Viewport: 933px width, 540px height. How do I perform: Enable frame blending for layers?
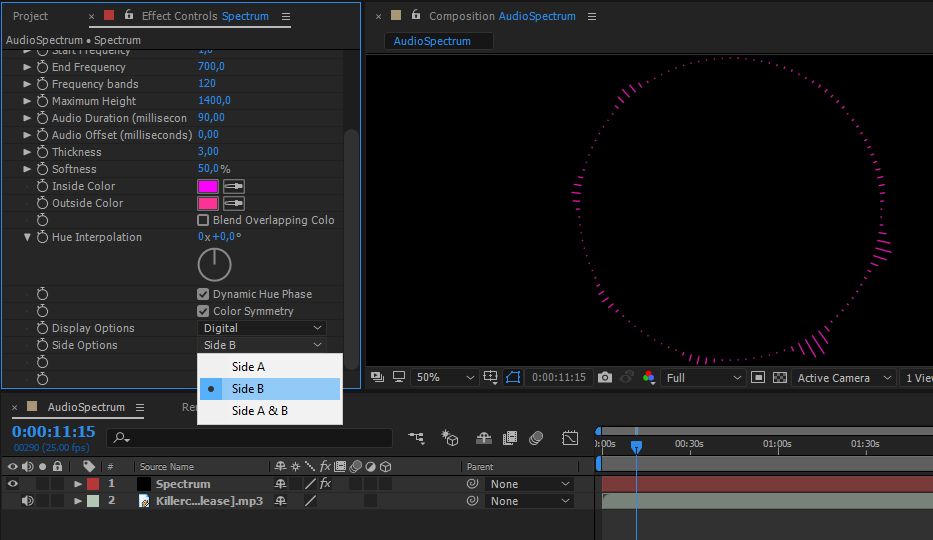(x=510, y=438)
